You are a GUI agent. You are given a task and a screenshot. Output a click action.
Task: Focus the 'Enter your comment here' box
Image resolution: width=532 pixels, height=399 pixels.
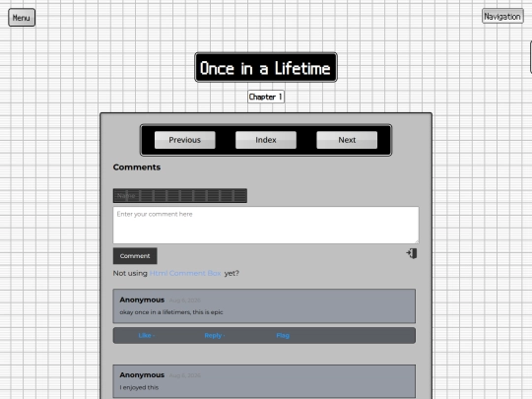click(266, 225)
